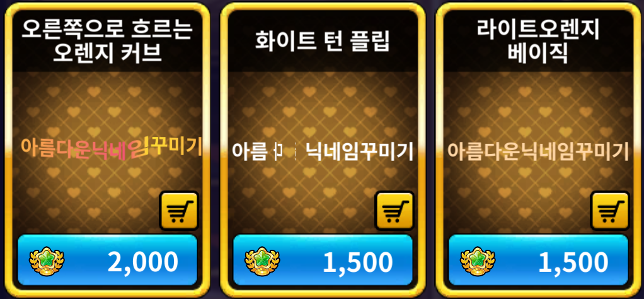The width and height of the screenshot is (644, 299).
Task: Add 라이트오렌지 베이직 to the cart
Action: [x=610, y=211]
